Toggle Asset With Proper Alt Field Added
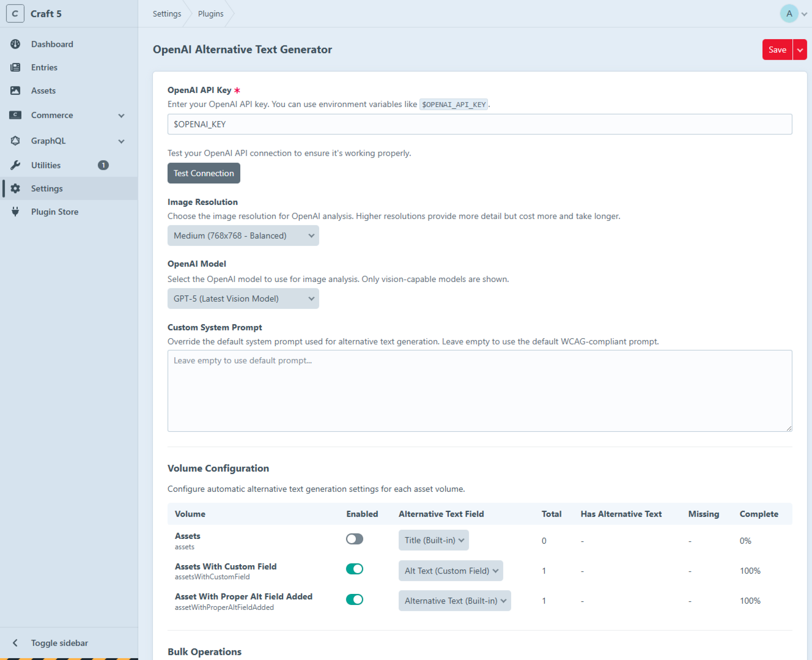This screenshot has width=812, height=660. (x=354, y=599)
